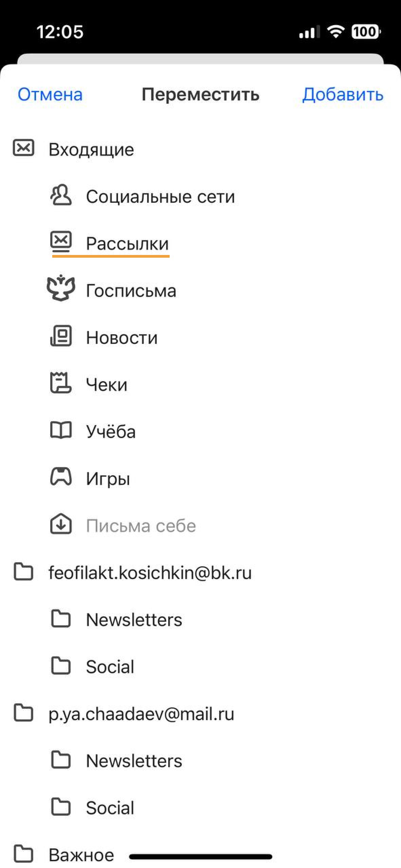Choose Newsletters under p.ya.chaadaev@mail.ru

point(200,761)
